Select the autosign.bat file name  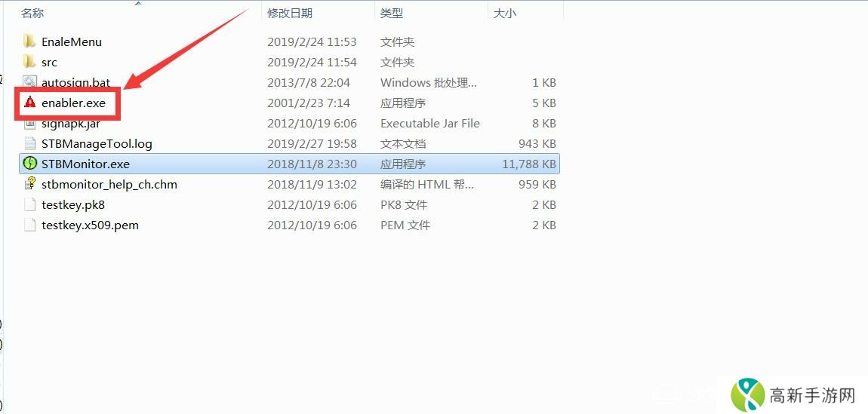pyautogui.click(x=75, y=82)
